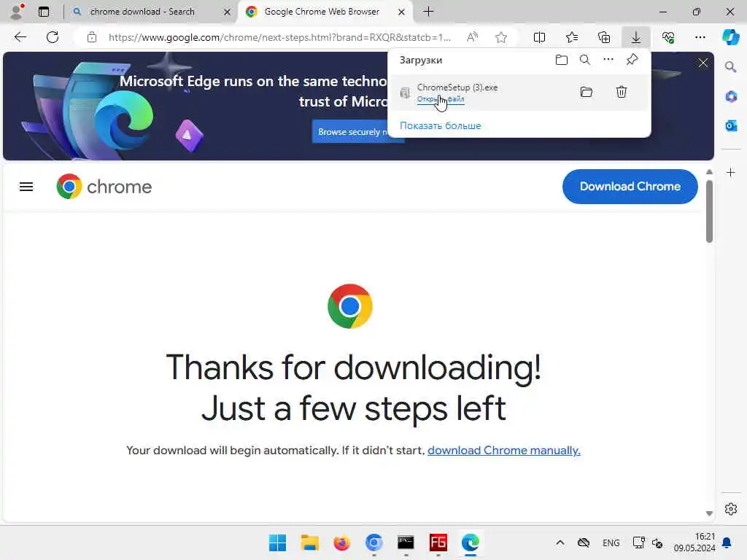The height and width of the screenshot is (560, 747).
Task: Click the scrollbar up arrow
Action: [709, 172]
